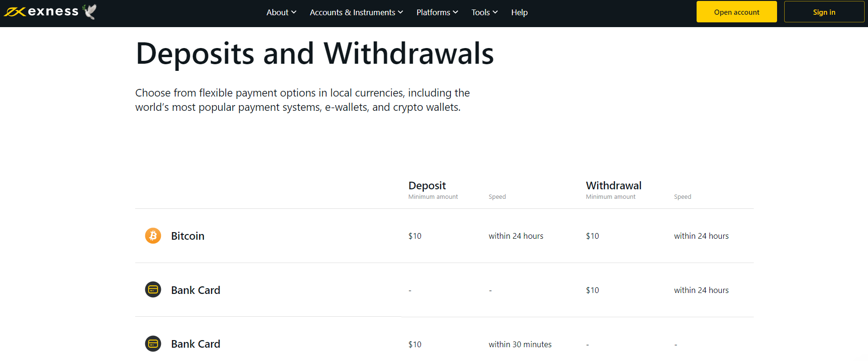
Task: Expand the About menu chevron
Action: point(294,12)
